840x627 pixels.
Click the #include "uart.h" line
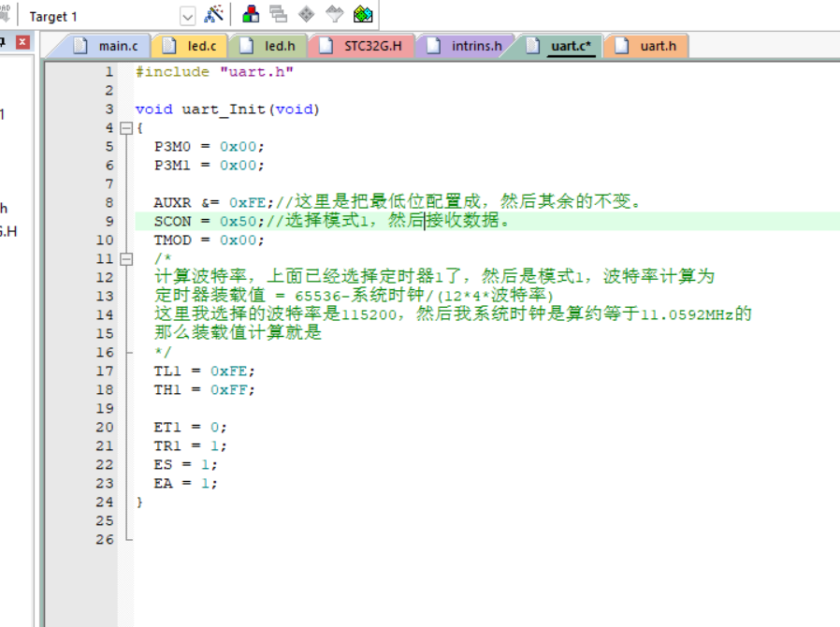click(214, 72)
